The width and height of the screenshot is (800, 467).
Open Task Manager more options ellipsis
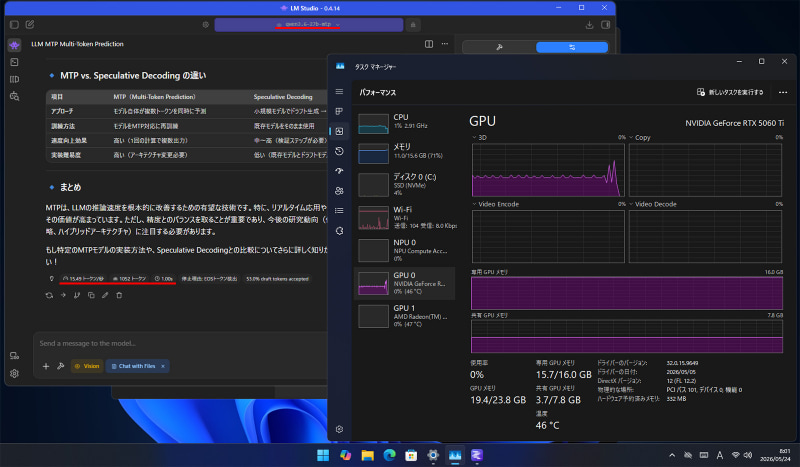(783, 92)
